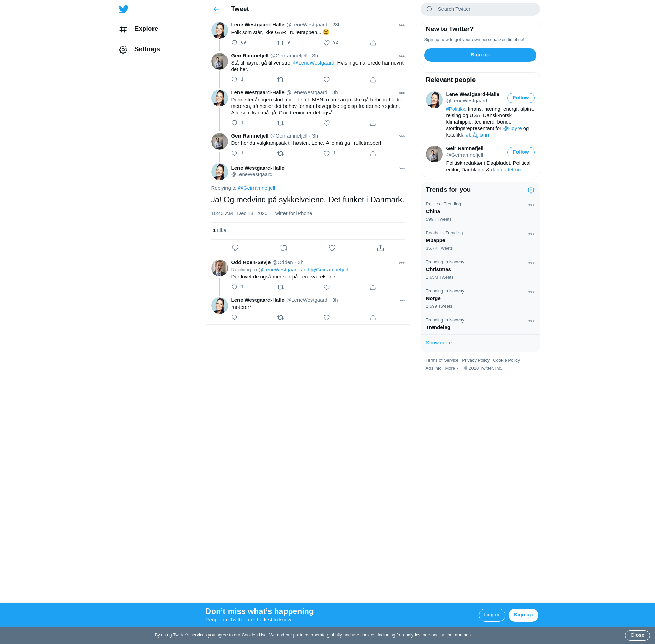Click Sign up on bottom banner
Screen dimensions: 655x644
[523, 615]
